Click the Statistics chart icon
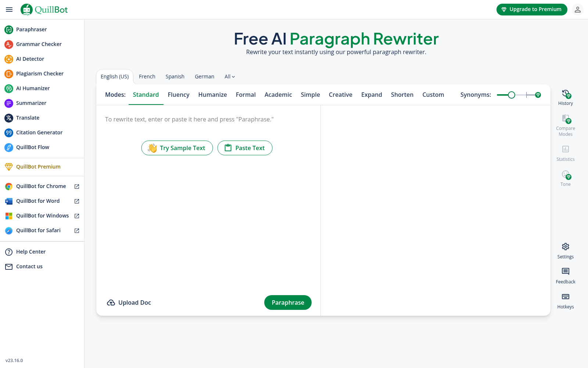This screenshot has height=368, width=588. pyautogui.click(x=565, y=149)
